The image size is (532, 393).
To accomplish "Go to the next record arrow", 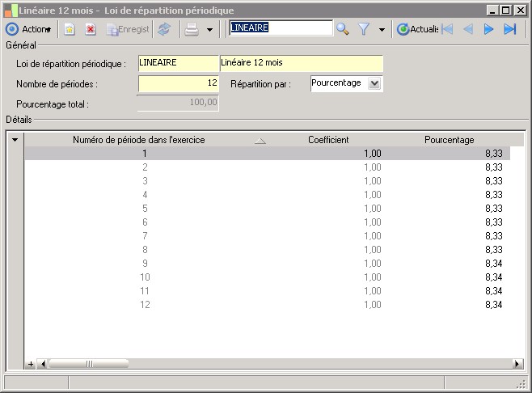I will point(488,29).
